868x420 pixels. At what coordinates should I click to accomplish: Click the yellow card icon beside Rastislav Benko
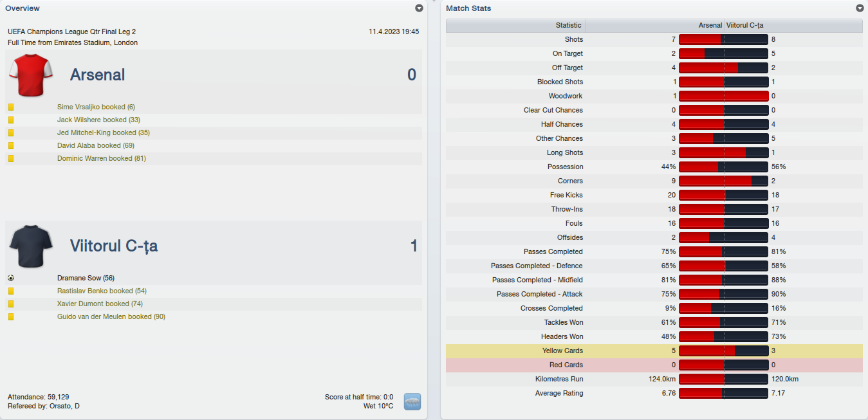click(x=11, y=291)
